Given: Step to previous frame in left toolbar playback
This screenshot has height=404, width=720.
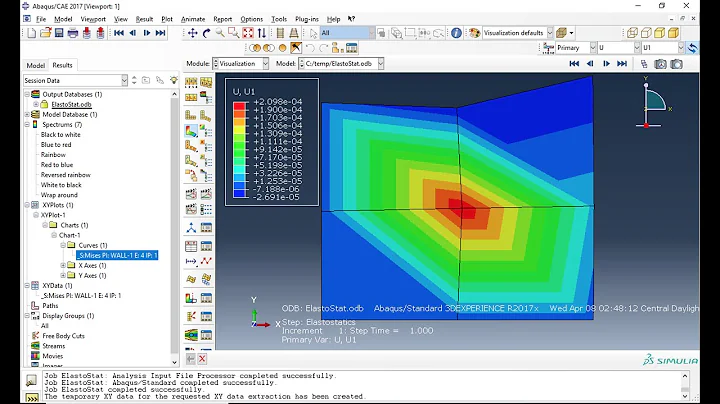Looking at the screenshot, I should pyautogui.click(x=133, y=33).
